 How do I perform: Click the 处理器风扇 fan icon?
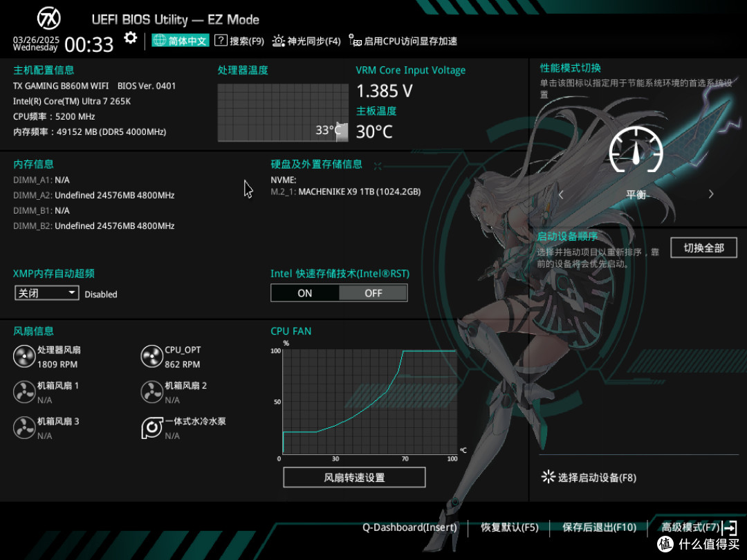click(x=24, y=357)
